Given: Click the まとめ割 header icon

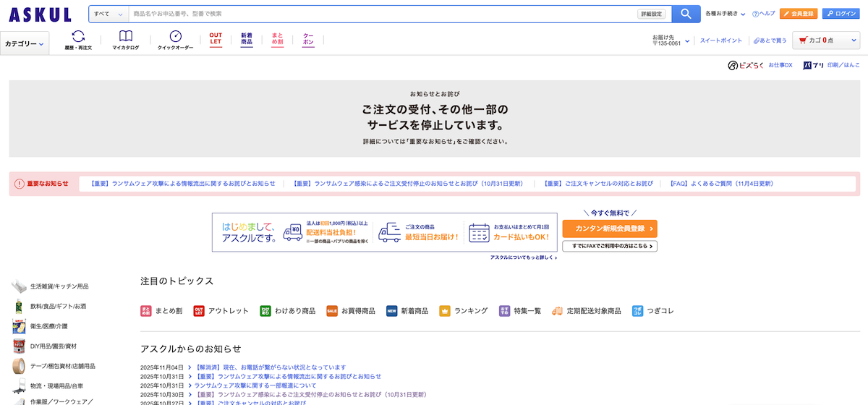Looking at the screenshot, I should (x=277, y=38).
